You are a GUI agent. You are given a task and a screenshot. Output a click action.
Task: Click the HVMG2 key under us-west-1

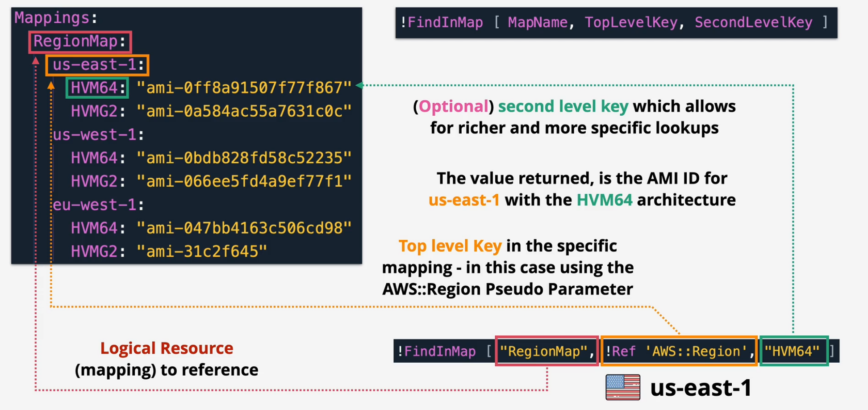click(98, 181)
